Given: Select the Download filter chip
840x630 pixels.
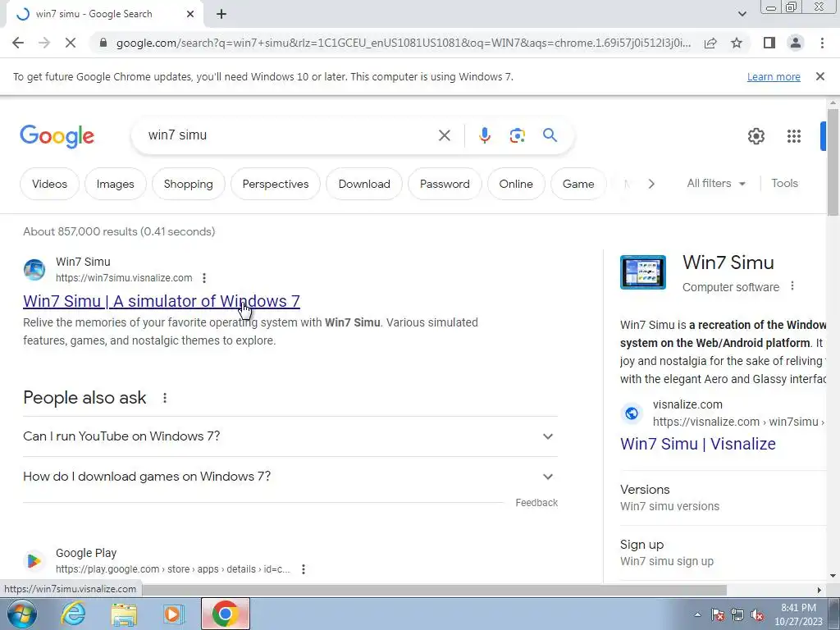Looking at the screenshot, I should point(364,184).
